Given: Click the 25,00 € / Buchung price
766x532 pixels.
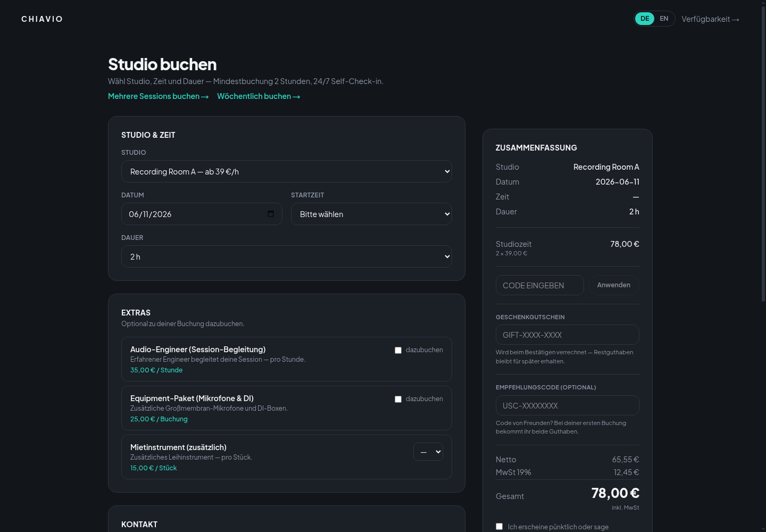Looking at the screenshot, I should 159,419.
